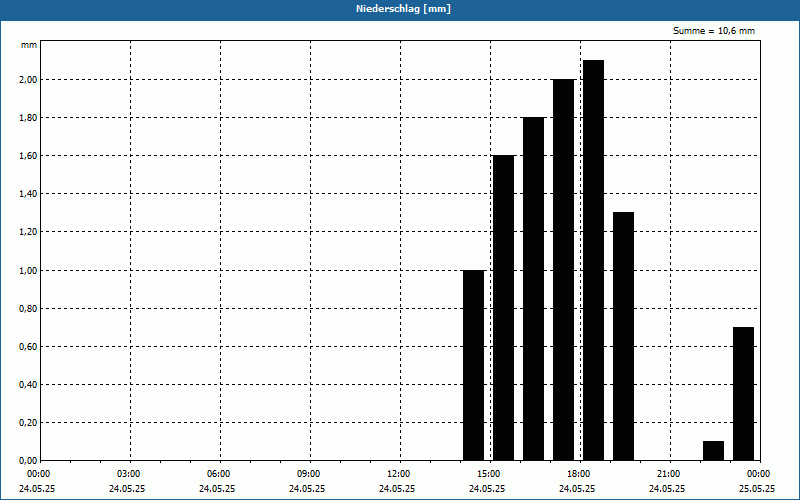800x500 pixels.
Task: Click the "mm" unit label on the y-axis
Action: click(x=29, y=45)
